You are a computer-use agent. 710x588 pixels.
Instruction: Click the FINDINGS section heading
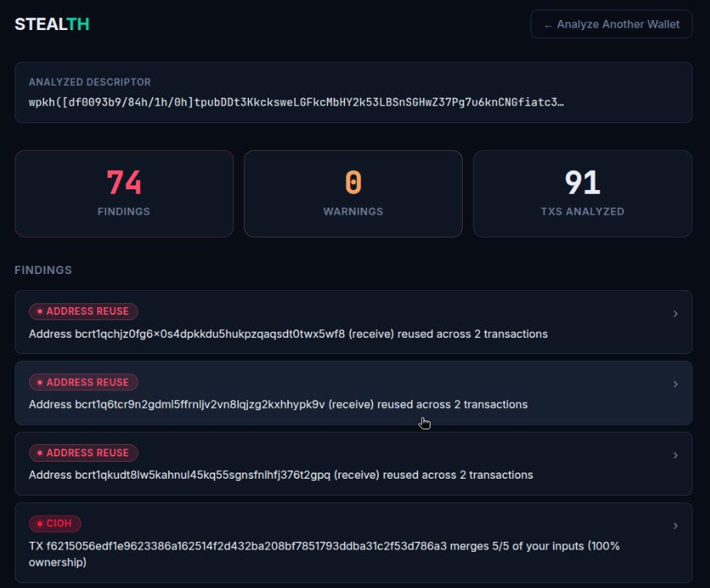(43, 270)
